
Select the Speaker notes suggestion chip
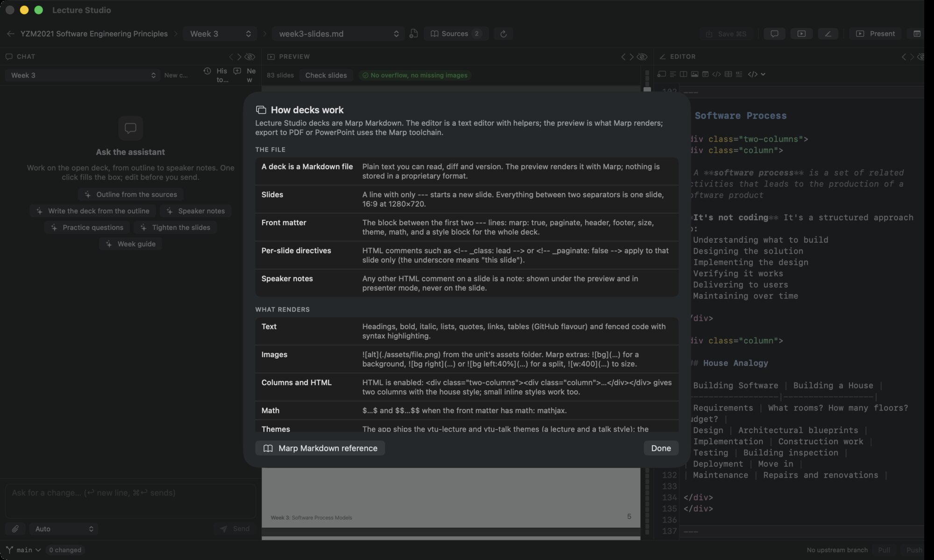point(195,211)
